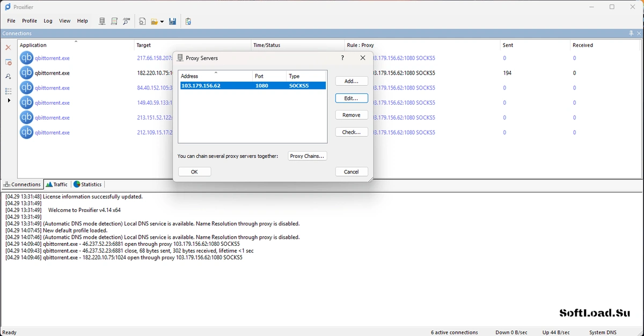The width and height of the screenshot is (644, 336).
Task: Open the Log menu
Action: 48,21
